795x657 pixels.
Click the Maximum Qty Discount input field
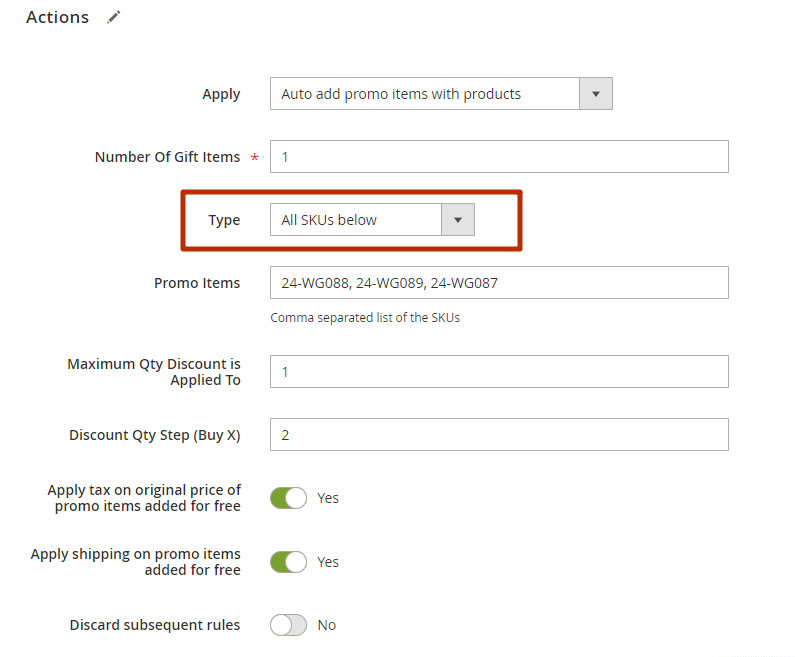tap(499, 372)
